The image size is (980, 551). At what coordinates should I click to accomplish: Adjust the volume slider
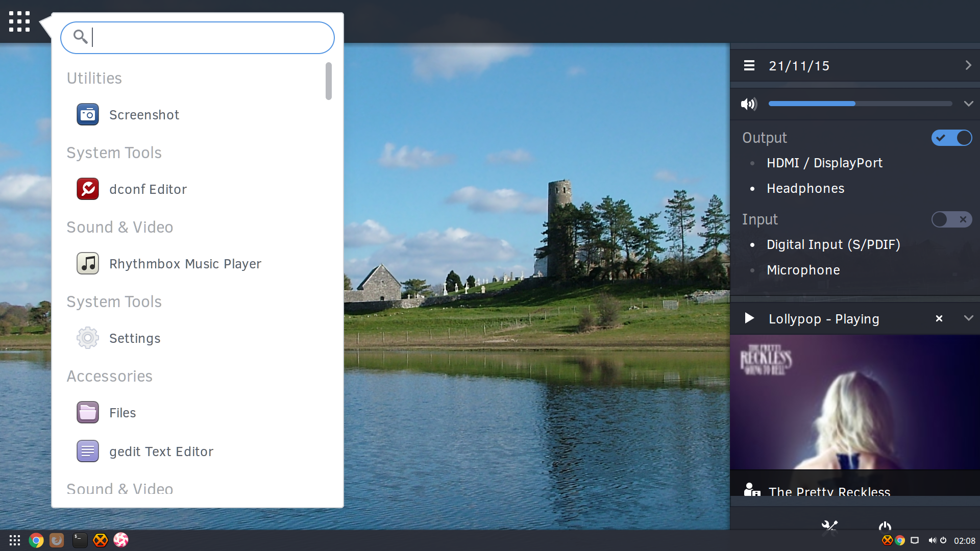point(860,104)
